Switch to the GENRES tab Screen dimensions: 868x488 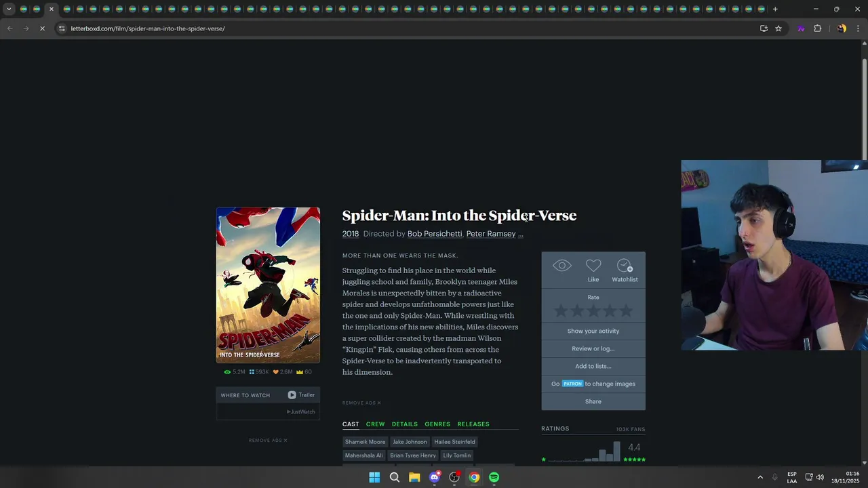[437, 424]
